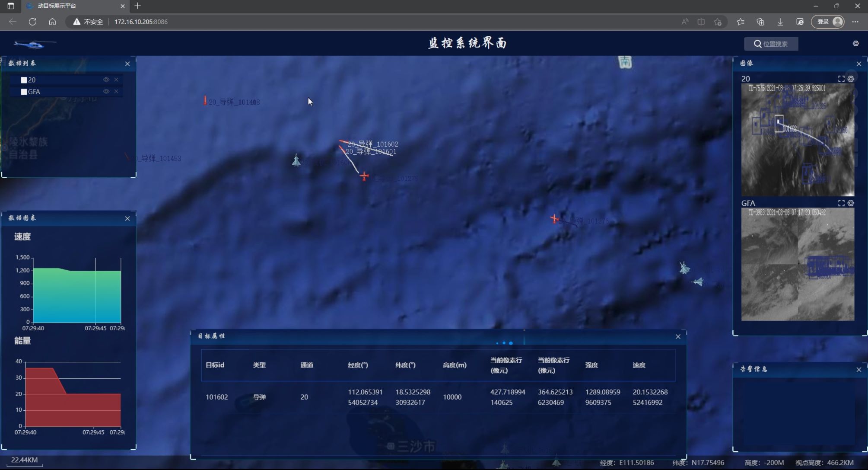Remove layer 20 from data list
The image size is (868, 470).
point(116,80)
